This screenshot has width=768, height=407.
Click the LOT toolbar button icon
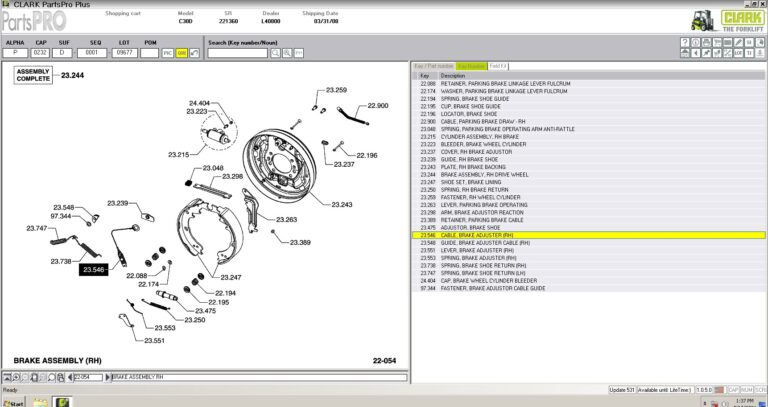tap(739, 53)
